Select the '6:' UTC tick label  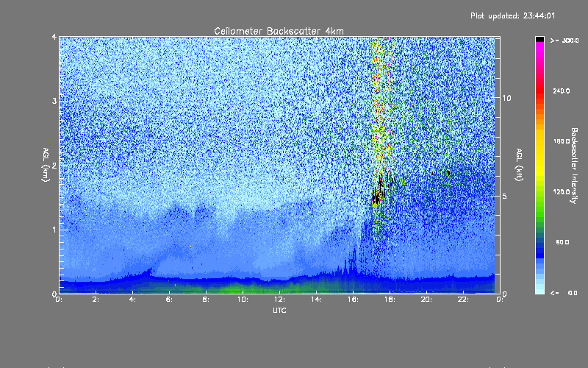[x=170, y=300]
